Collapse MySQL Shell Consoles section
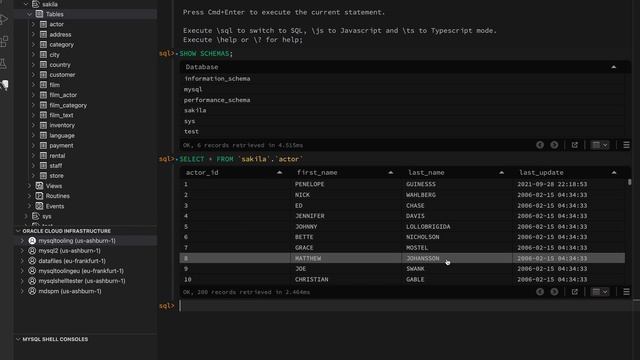The width and height of the screenshot is (640, 360). pos(18,339)
